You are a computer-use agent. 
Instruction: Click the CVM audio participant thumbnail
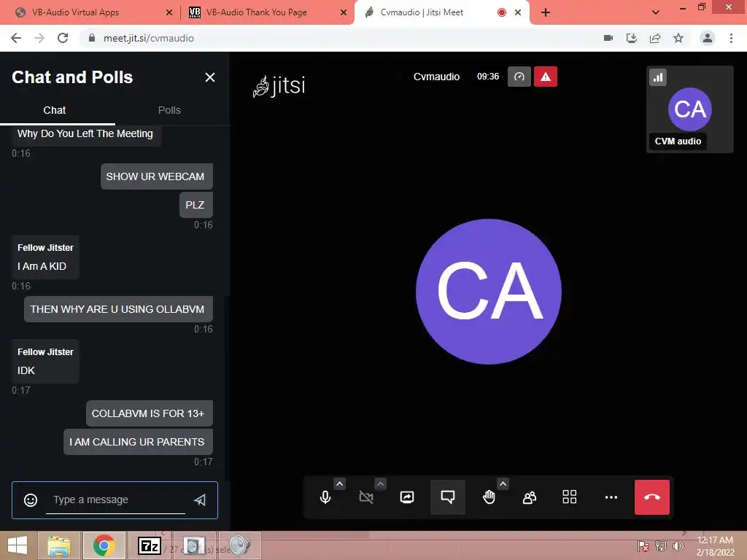690,109
